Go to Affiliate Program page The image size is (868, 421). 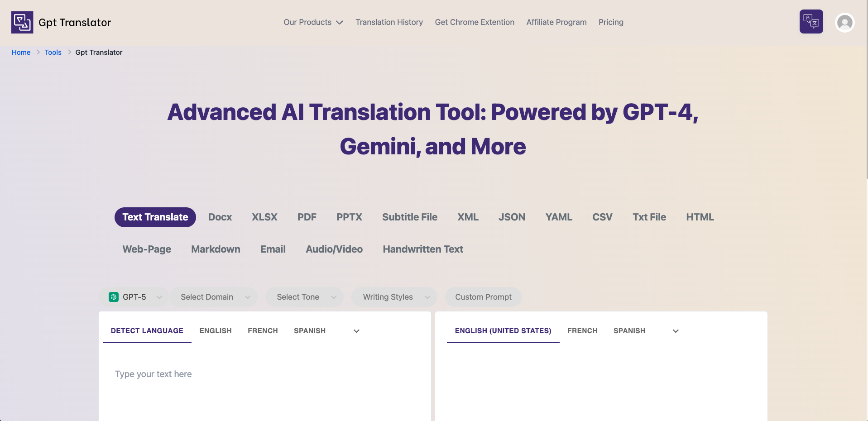(556, 22)
